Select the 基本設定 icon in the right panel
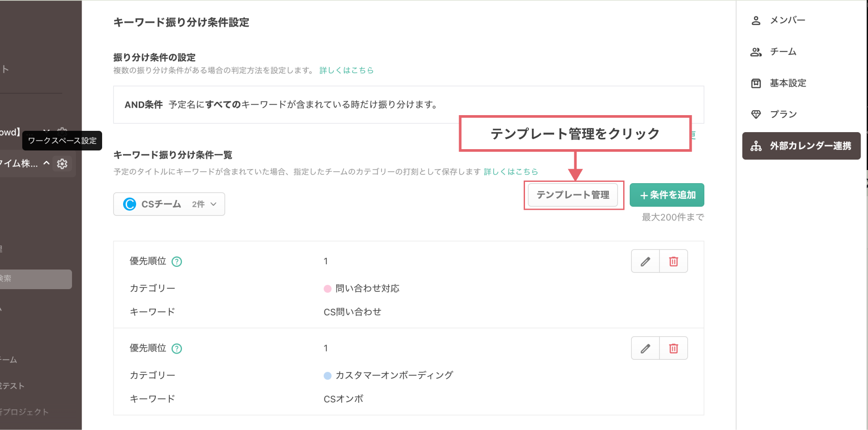The height and width of the screenshot is (430, 868). [756, 83]
